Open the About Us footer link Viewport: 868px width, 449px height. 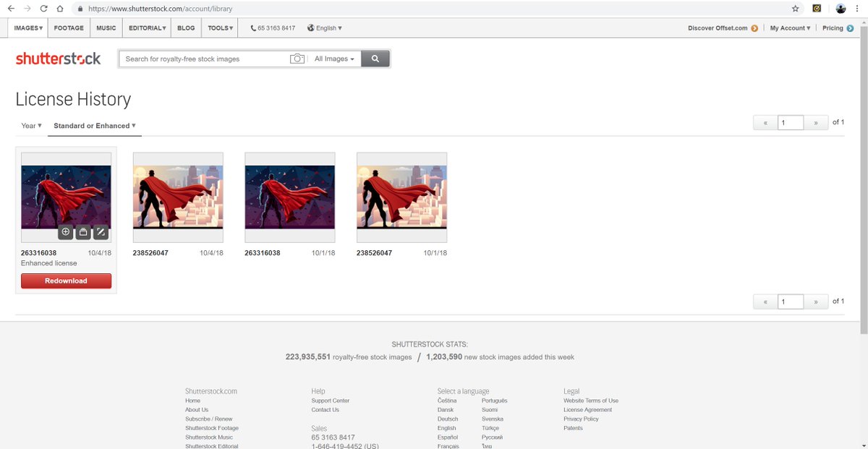point(197,410)
